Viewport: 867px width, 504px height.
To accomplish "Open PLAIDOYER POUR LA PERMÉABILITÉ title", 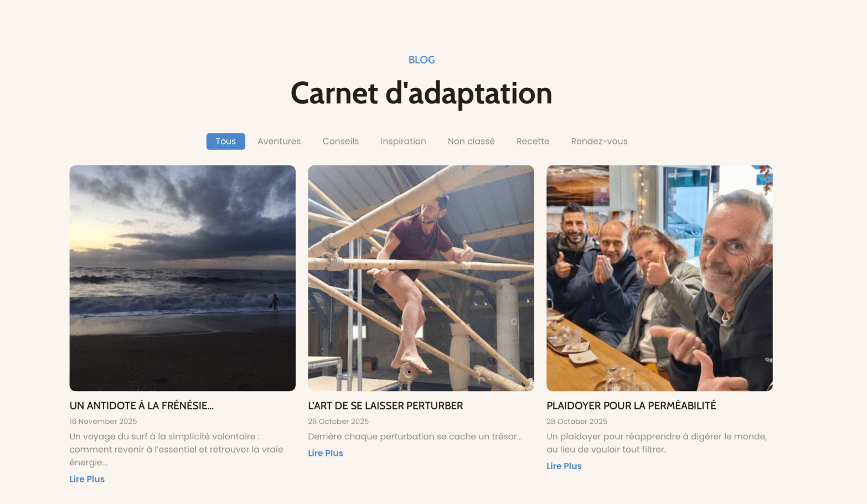I will coord(631,406).
